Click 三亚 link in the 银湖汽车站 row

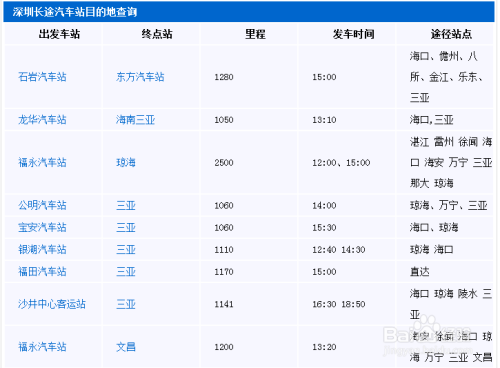(x=126, y=250)
